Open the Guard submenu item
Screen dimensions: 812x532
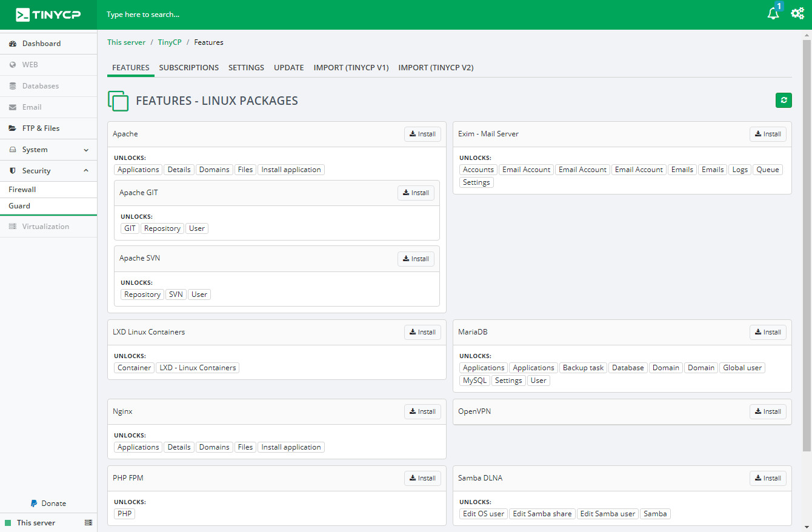48,206
